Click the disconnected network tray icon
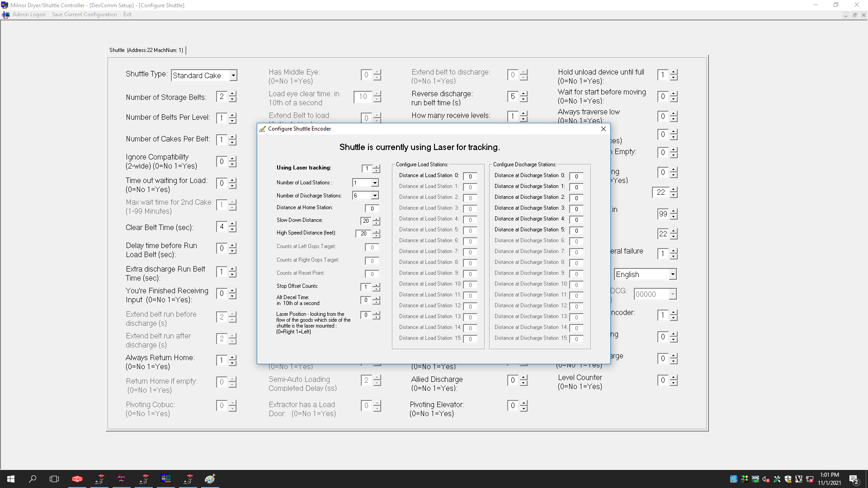This screenshot has width=868, height=488. [x=810, y=479]
